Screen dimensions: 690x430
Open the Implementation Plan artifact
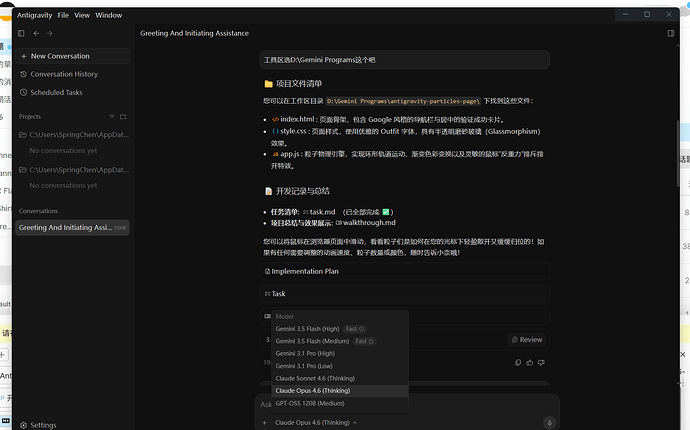[404, 272]
